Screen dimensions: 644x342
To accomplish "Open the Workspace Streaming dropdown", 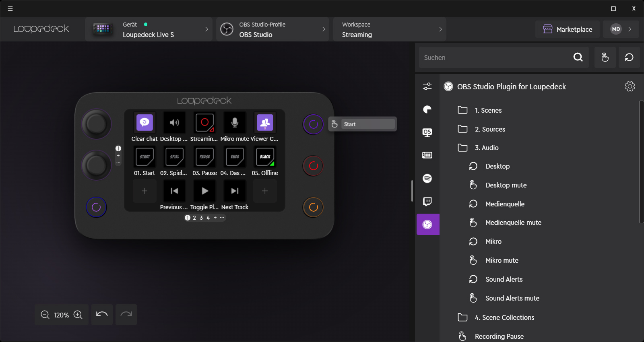I will click(389, 29).
